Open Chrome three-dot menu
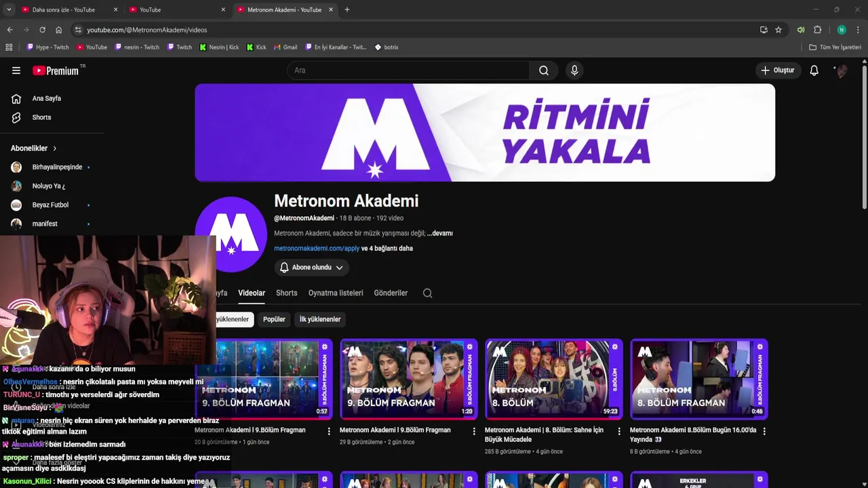Screen dimensions: 868x488 pyautogui.click(x=859, y=30)
